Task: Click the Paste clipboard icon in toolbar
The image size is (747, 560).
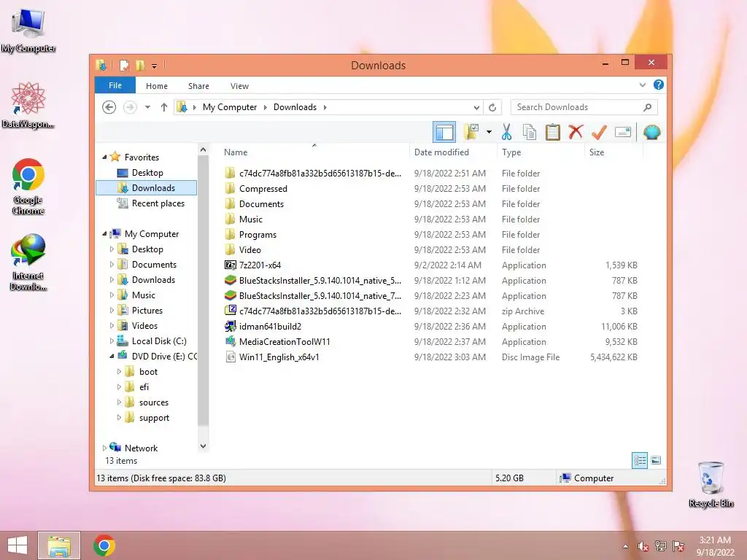Action: [553, 132]
